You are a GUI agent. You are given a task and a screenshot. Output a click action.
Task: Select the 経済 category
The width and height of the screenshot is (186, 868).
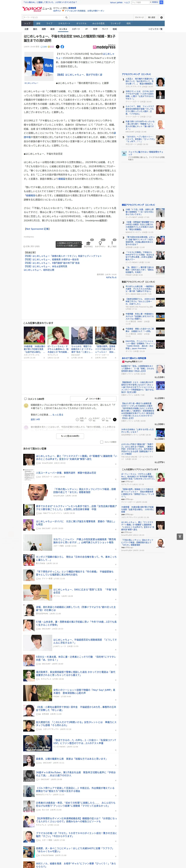(52, 29)
